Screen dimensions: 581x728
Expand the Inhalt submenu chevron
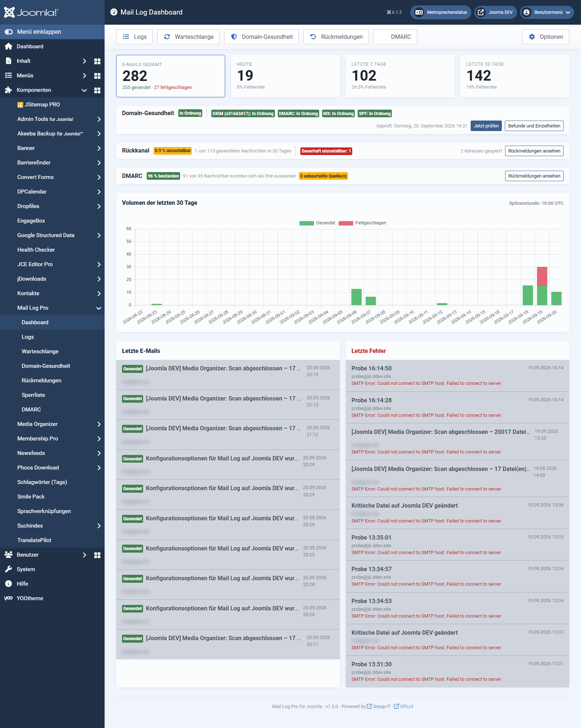pos(85,61)
